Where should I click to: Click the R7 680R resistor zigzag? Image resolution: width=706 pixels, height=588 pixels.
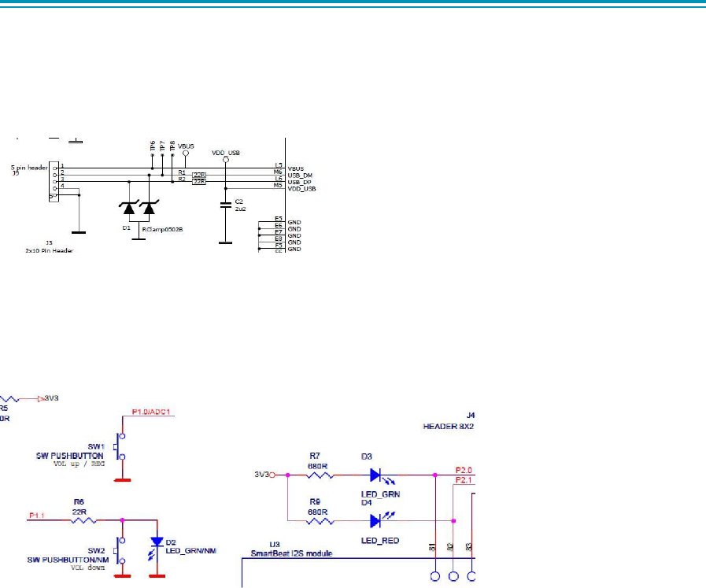point(320,475)
